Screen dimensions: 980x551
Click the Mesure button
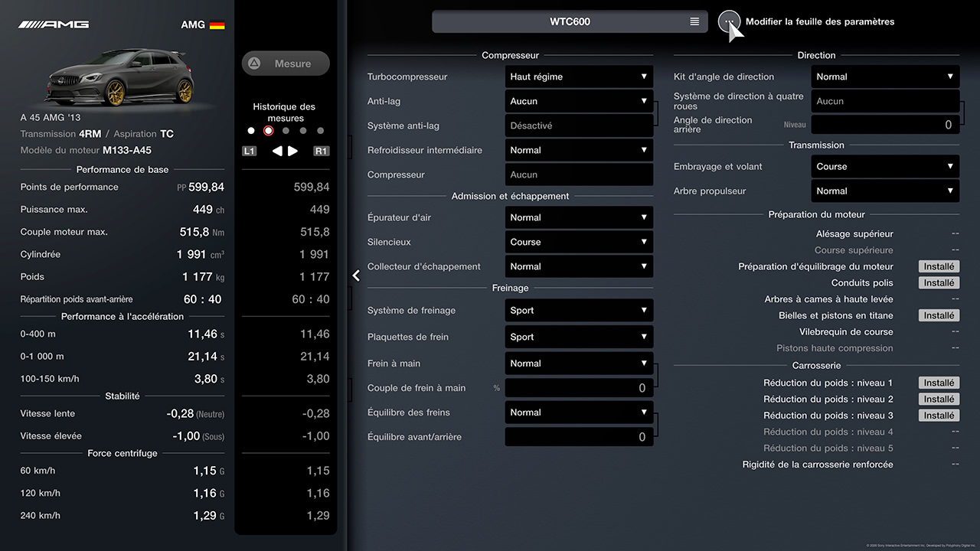(286, 64)
